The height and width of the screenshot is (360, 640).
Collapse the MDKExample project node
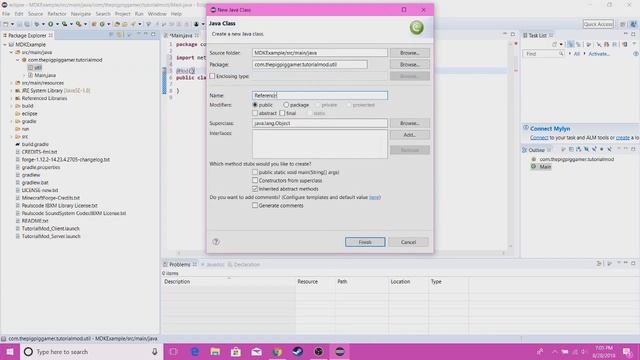point(5,44)
